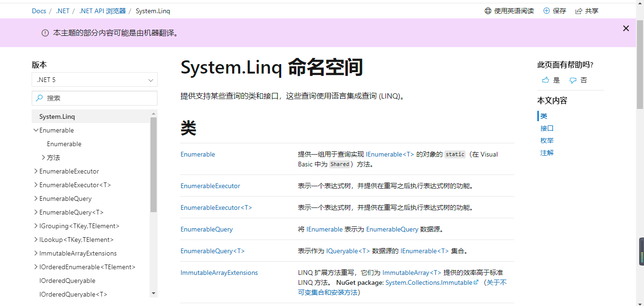Expand the EnumerableQuery<T> tree node
The height and width of the screenshot is (306, 644).
click(x=36, y=212)
